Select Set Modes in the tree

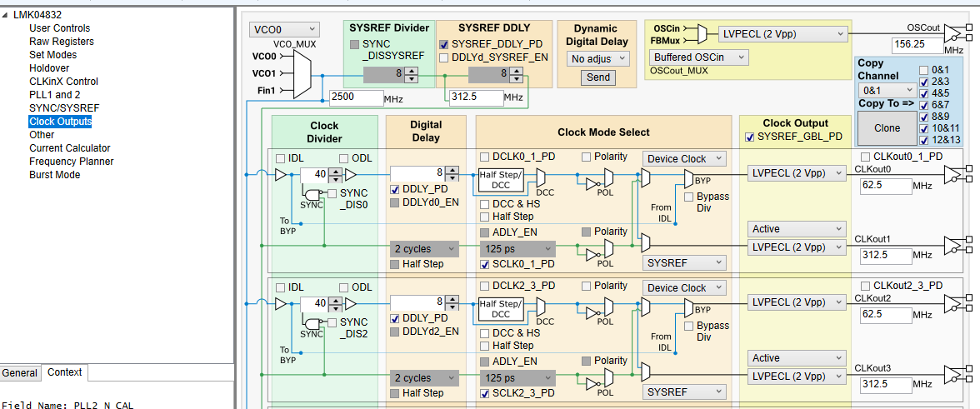pyautogui.click(x=53, y=55)
